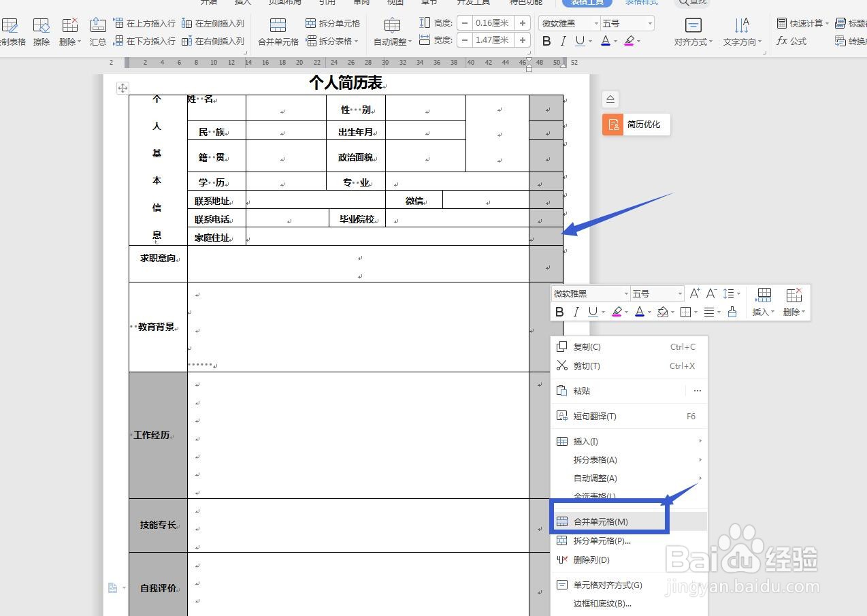
Task: Select 粘贴 in context menu
Action: 617,391
